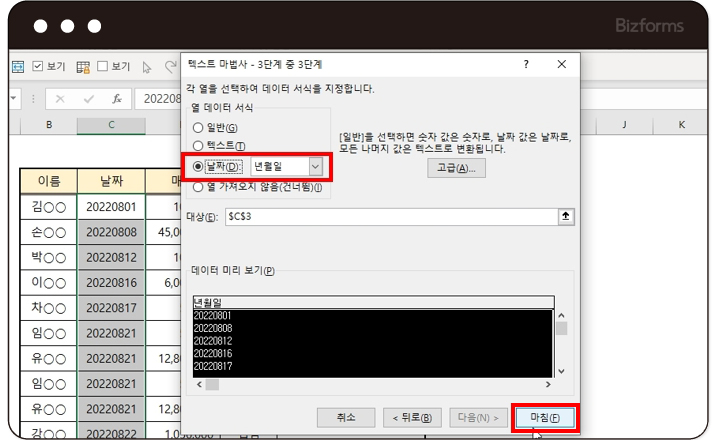Select column C header
Viewport: 715px width, 440px height.
(111, 125)
